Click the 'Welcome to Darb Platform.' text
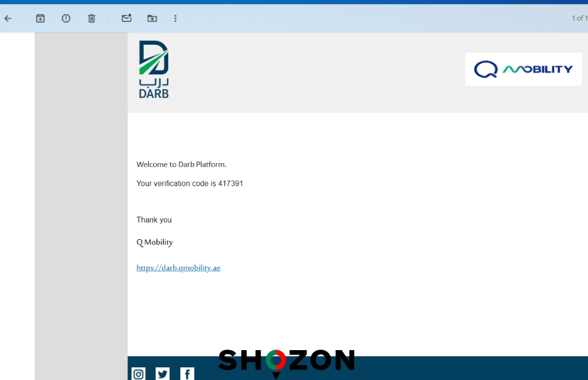The width and height of the screenshot is (588, 380). point(181,164)
